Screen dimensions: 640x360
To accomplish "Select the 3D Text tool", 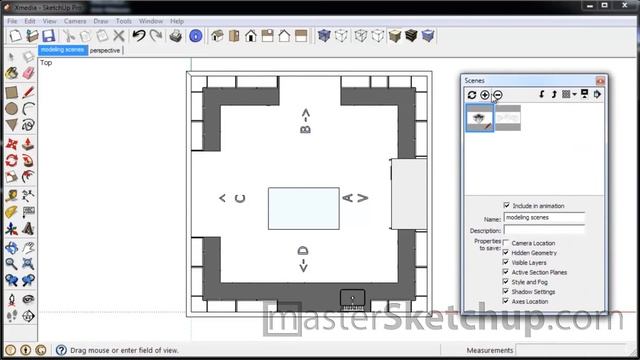I will (28, 229).
